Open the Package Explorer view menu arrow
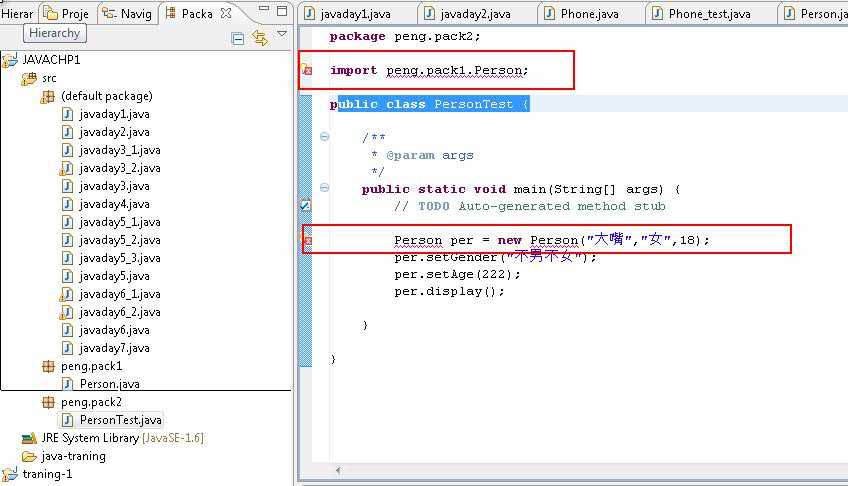This screenshot has height=486, width=848. coord(282,34)
